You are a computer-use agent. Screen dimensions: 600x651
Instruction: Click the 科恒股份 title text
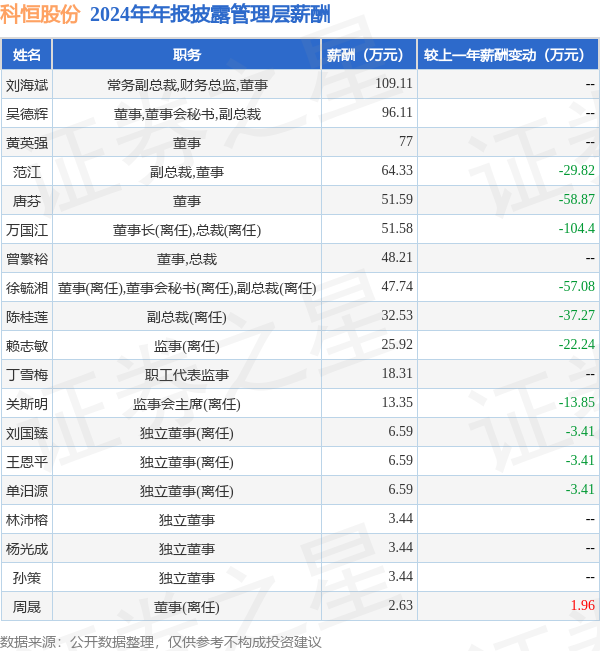(x=40, y=14)
